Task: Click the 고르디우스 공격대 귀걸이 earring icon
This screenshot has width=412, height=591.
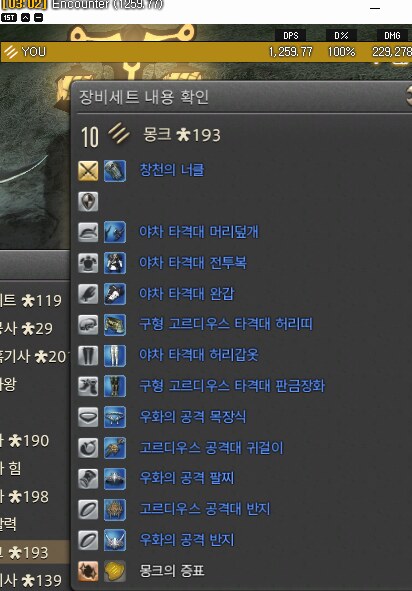Action: (x=115, y=448)
